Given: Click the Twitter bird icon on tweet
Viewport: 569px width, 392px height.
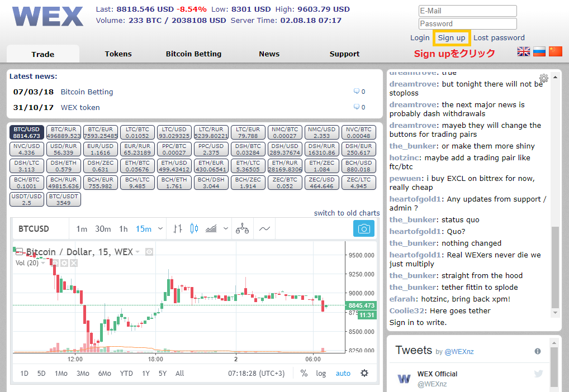Looking at the screenshot, I should 538,374.
